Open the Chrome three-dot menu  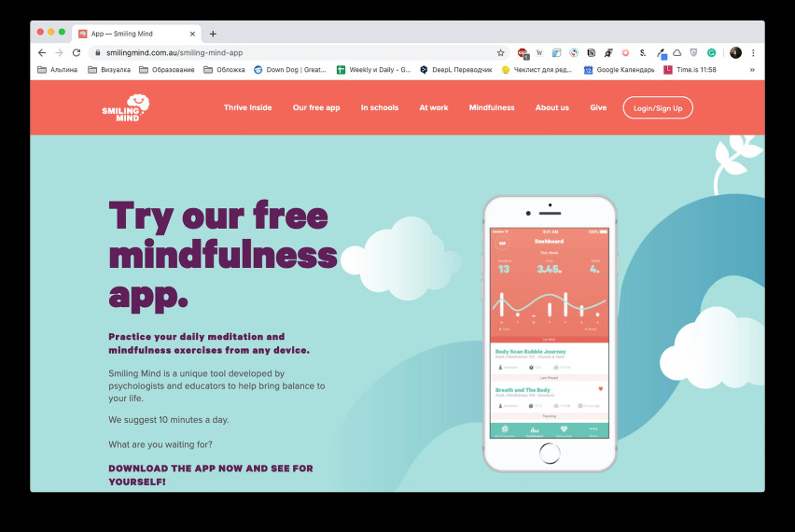[753, 53]
